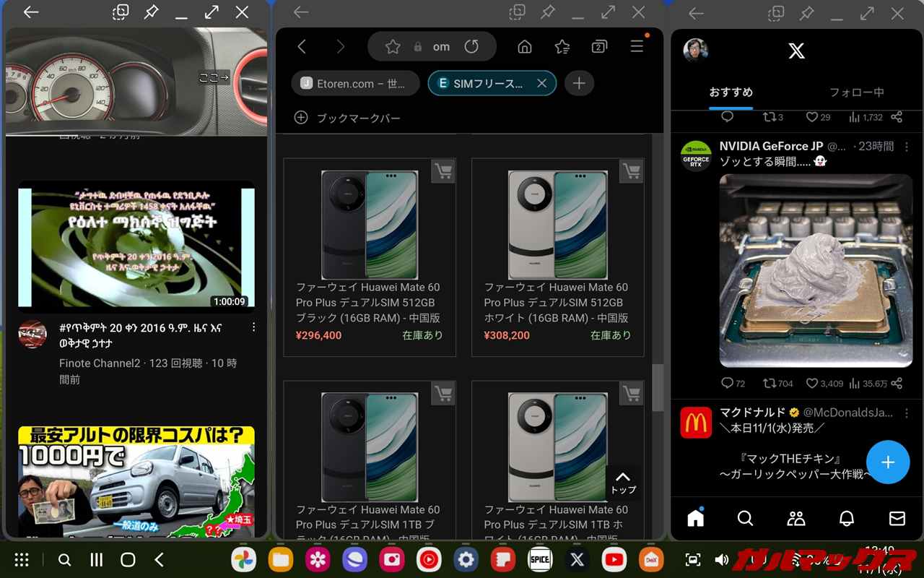Viewport: 924px width, 578px height.
Task: Open more options on Finote Channel2 video
Action: (253, 328)
